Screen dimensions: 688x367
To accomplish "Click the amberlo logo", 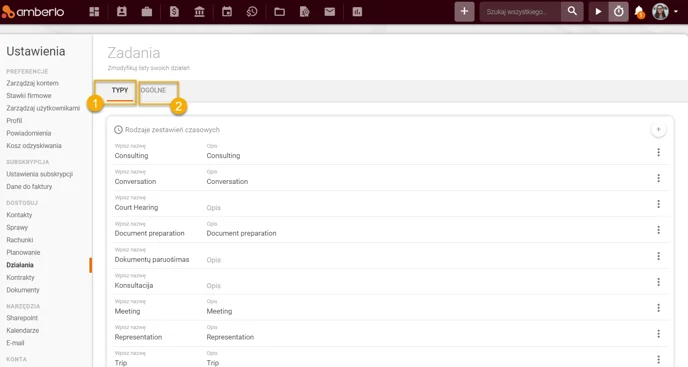I will coord(33,12).
